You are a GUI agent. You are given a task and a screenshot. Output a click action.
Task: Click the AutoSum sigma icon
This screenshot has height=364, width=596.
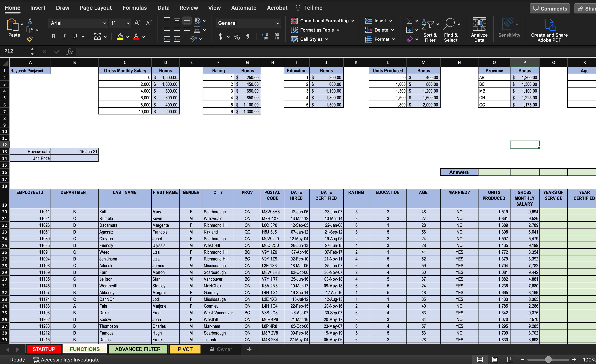[409, 21]
